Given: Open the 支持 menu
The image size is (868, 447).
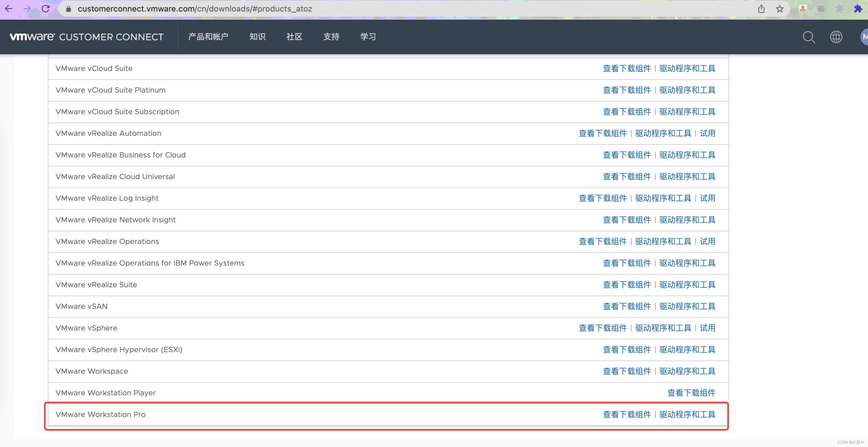Looking at the screenshot, I should [x=331, y=36].
